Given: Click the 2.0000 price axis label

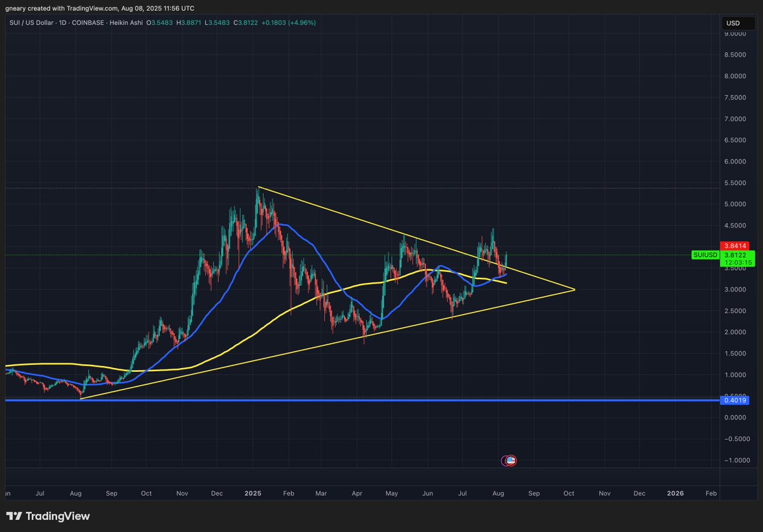Looking at the screenshot, I should pos(736,332).
